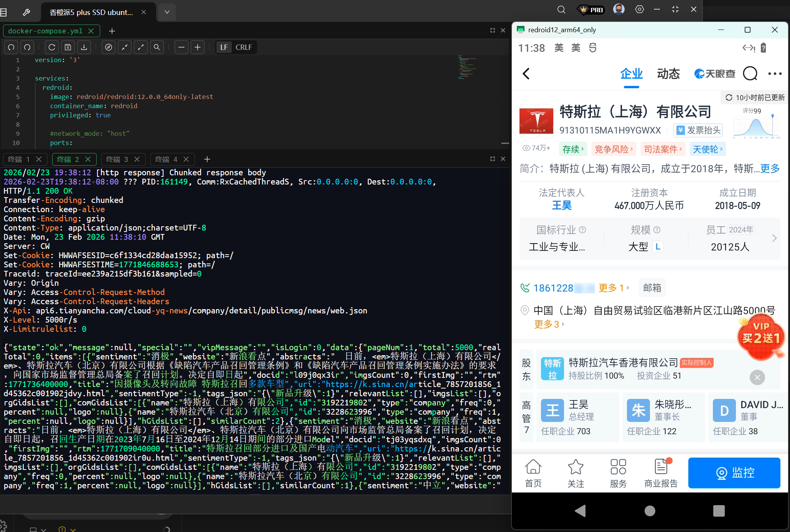Increase editor font size with plus button

198,47
